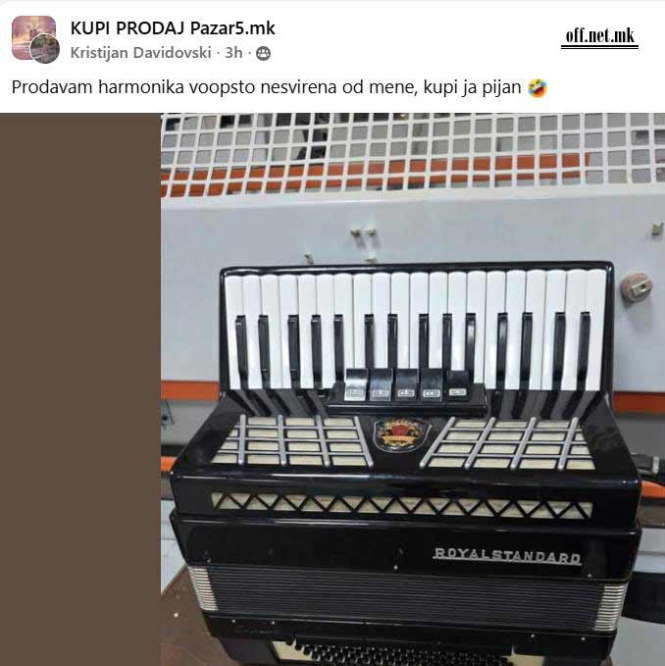Toggle the first accordion register switch

click(356, 385)
